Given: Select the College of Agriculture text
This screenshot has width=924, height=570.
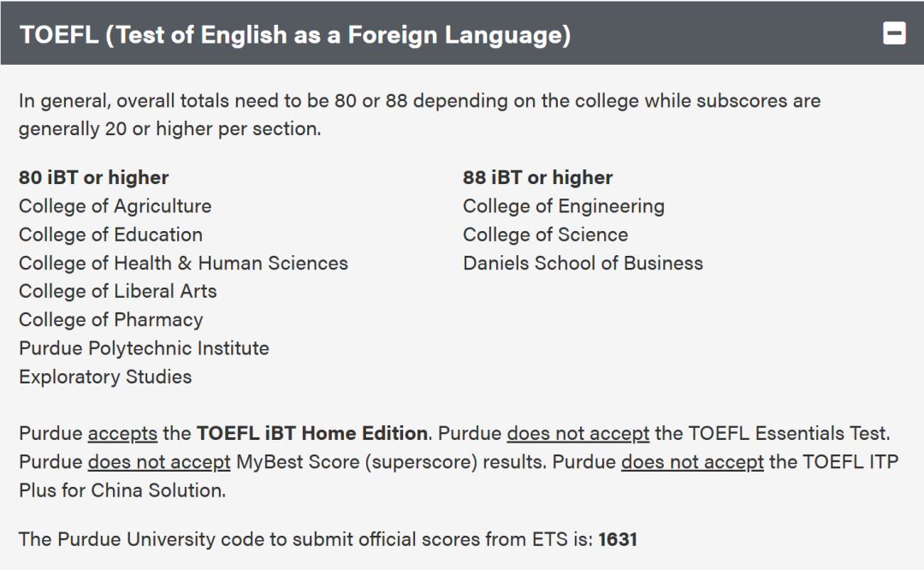Looking at the screenshot, I should [x=115, y=206].
